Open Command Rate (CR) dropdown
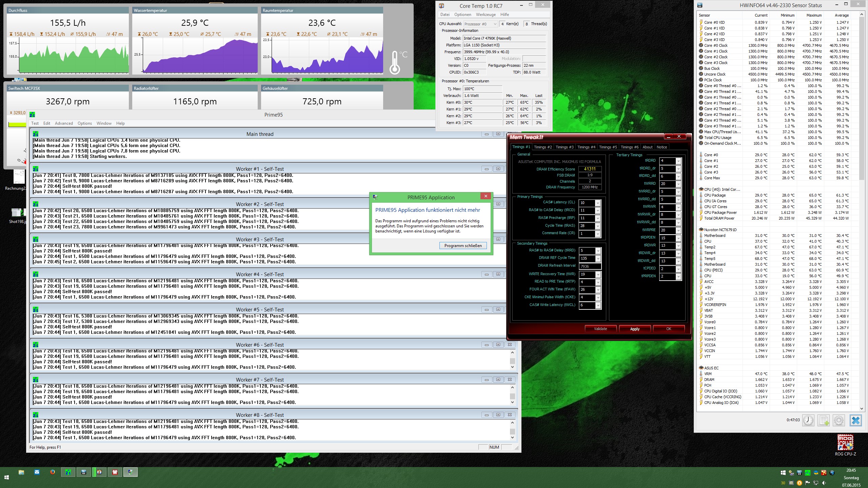The height and width of the screenshot is (488, 868). tap(598, 234)
